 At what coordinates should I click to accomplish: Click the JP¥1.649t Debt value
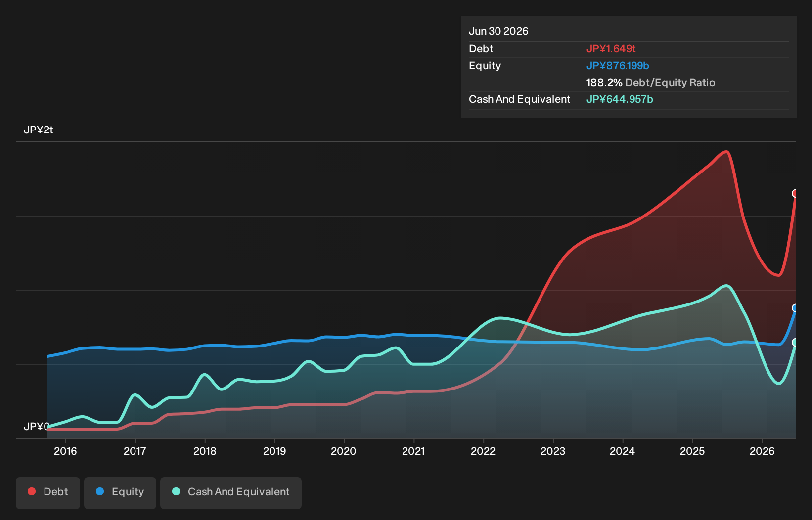click(x=611, y=49)
